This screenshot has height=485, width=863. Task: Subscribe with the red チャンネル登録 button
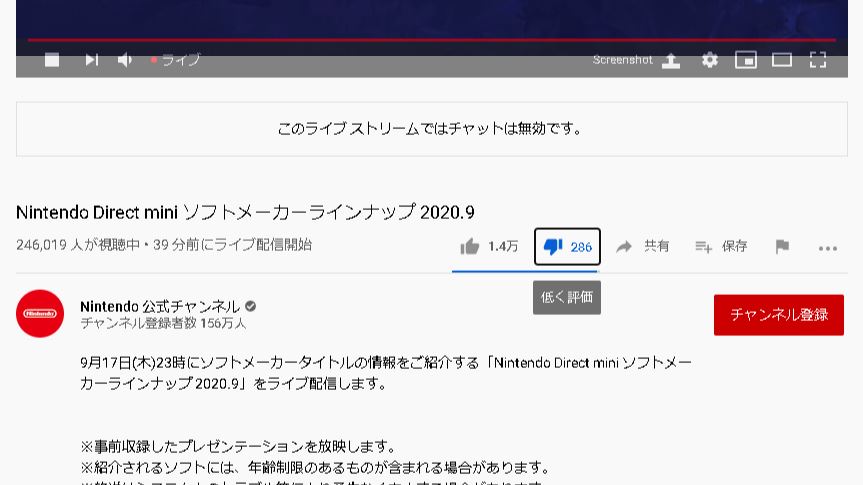[x=779, y=315]
